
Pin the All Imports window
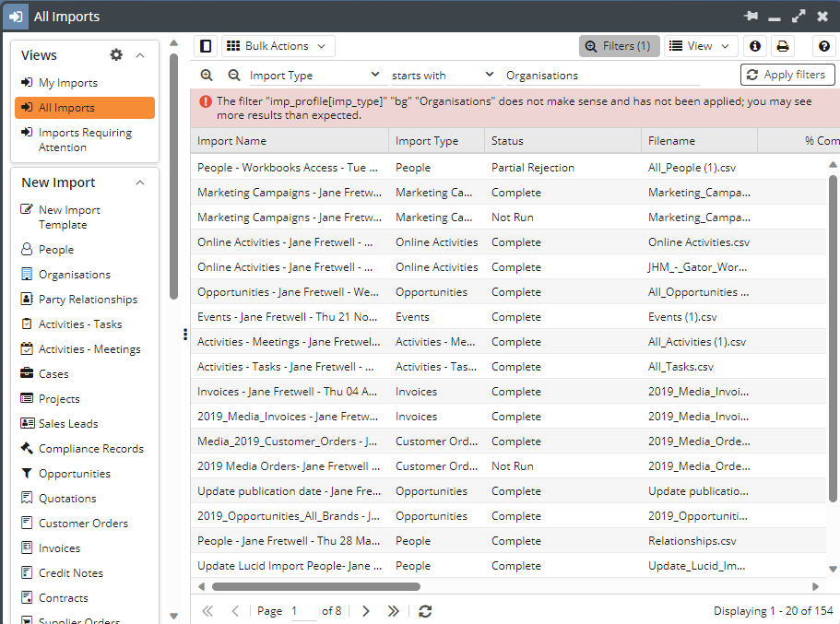[751, 17]
